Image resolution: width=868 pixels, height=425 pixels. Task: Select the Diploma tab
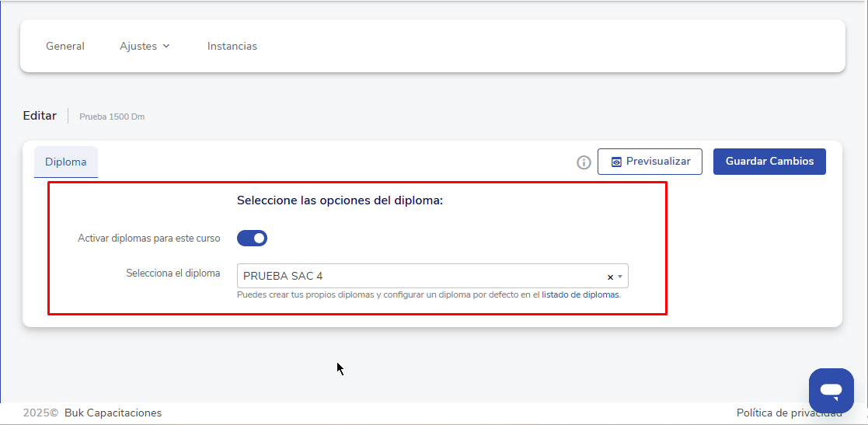point(66,162)
